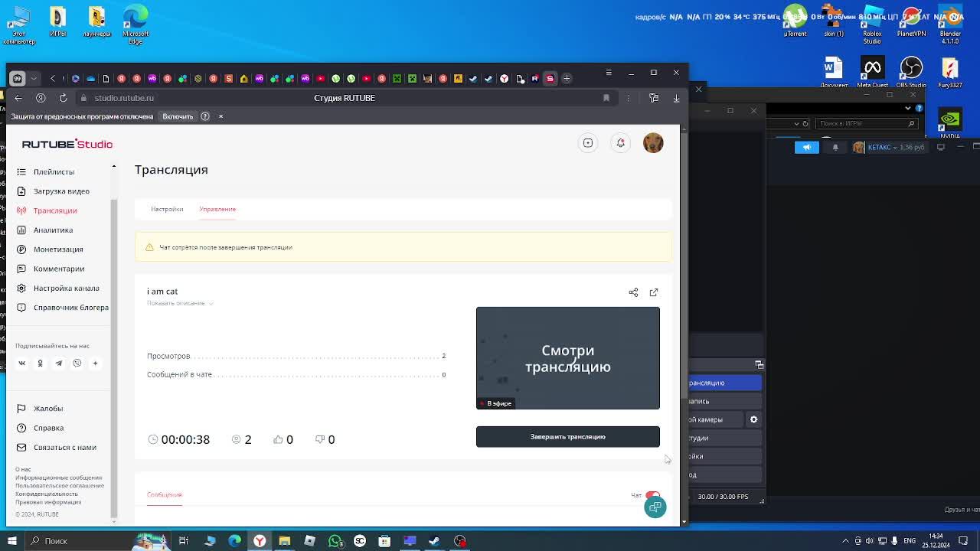Open the notifications bell in RUTUBE Studio
The width and height of the screenshot is (980, 551).
pyautogui.click(x=621, y=143)
